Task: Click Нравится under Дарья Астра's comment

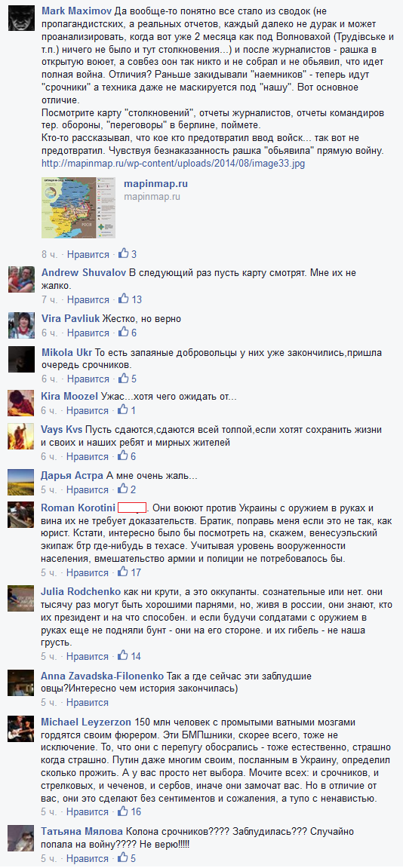Action: (x=88, y=490)
